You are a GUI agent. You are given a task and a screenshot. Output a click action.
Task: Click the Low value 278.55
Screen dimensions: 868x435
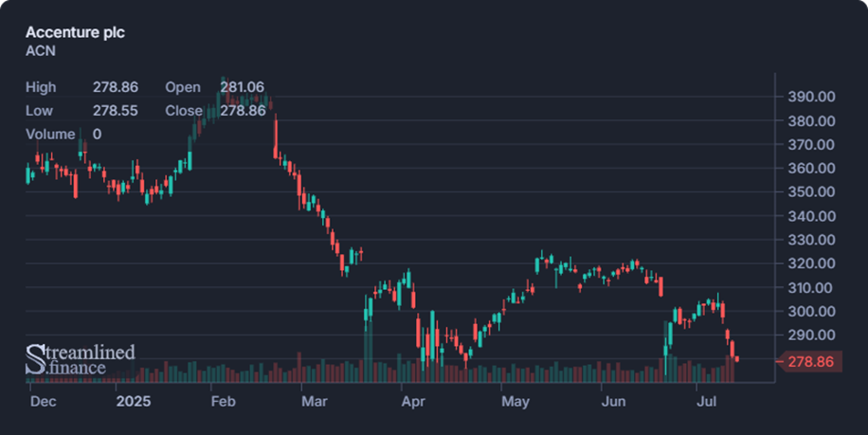116,111
